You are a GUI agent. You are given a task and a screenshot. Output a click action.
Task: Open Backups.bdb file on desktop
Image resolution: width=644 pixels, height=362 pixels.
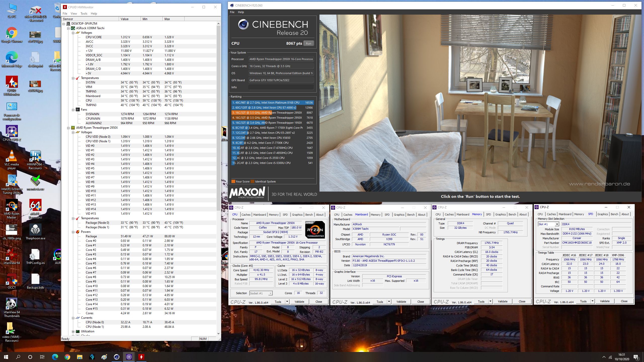click(x=35, y=281)
